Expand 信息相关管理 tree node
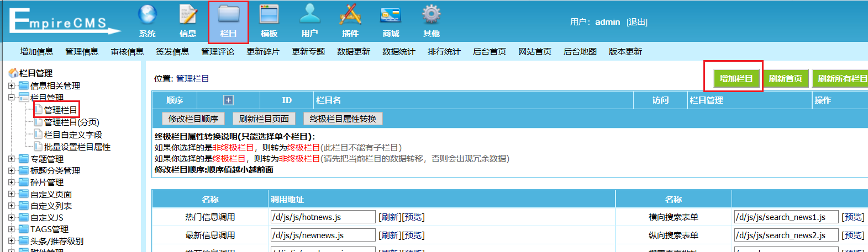This screenshot has height=252, width=868. [12, 85]
